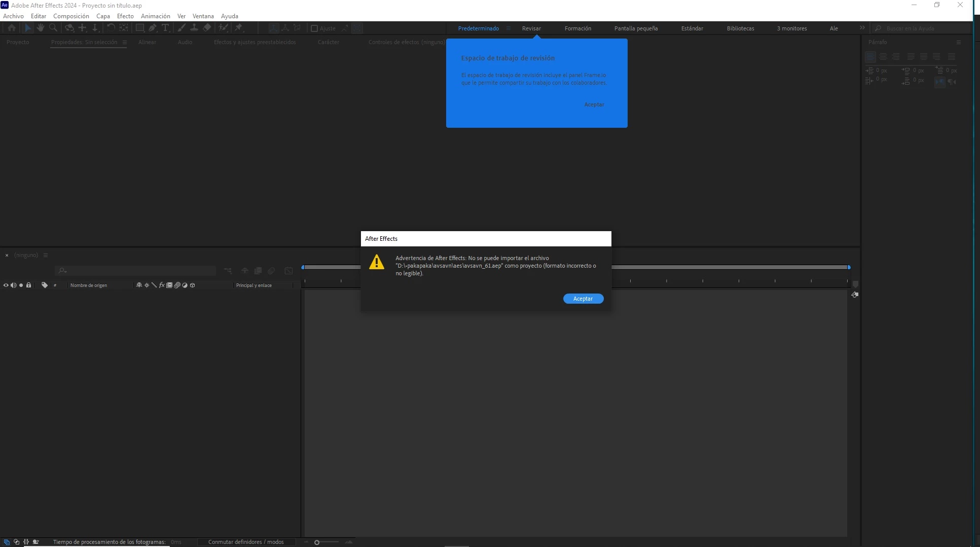Open the Proyecto panel tab
This screenshot has height=547, width=980.
(x=18, y=42)
